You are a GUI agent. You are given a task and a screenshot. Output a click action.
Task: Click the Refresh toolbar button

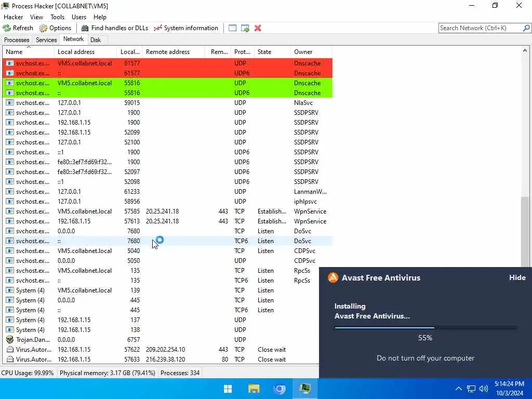coord(18,28)
